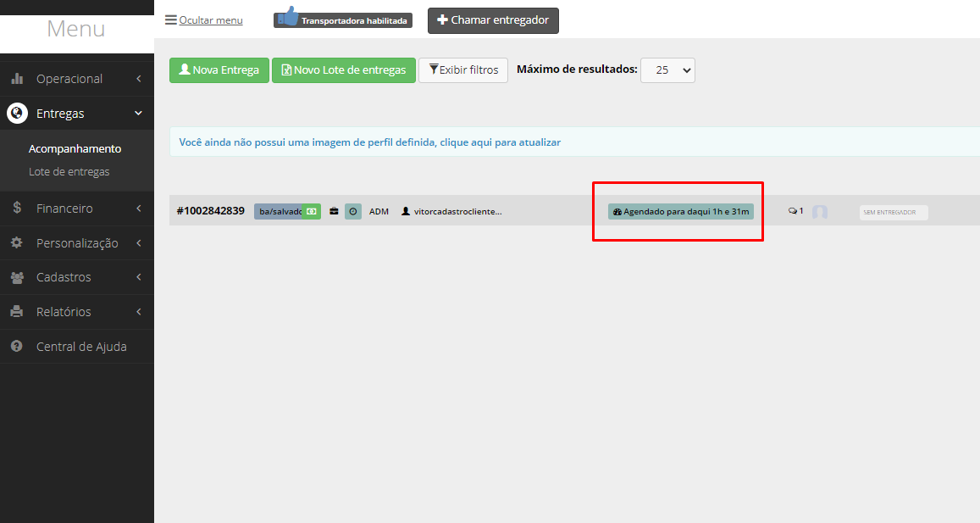Expand the Personalização menu chevron
980x523 pixels.
(x=139, y=242)
